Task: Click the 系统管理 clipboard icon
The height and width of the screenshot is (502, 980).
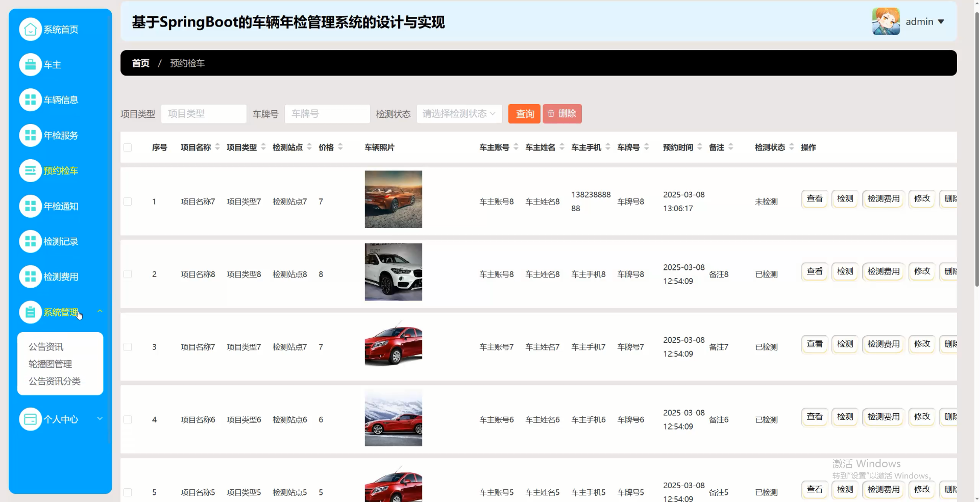Action: (x=30, y=312)
